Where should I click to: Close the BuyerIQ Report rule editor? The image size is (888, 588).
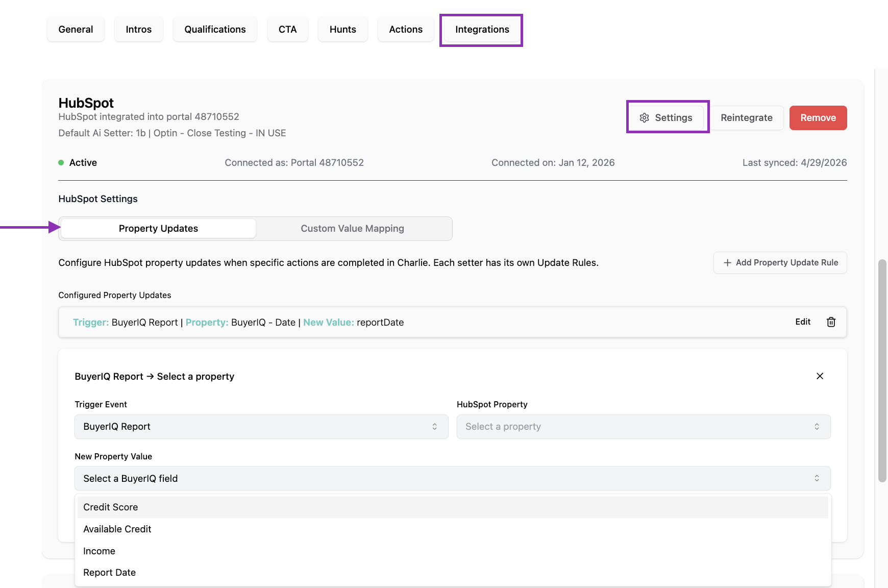click(x=820, y=376)
